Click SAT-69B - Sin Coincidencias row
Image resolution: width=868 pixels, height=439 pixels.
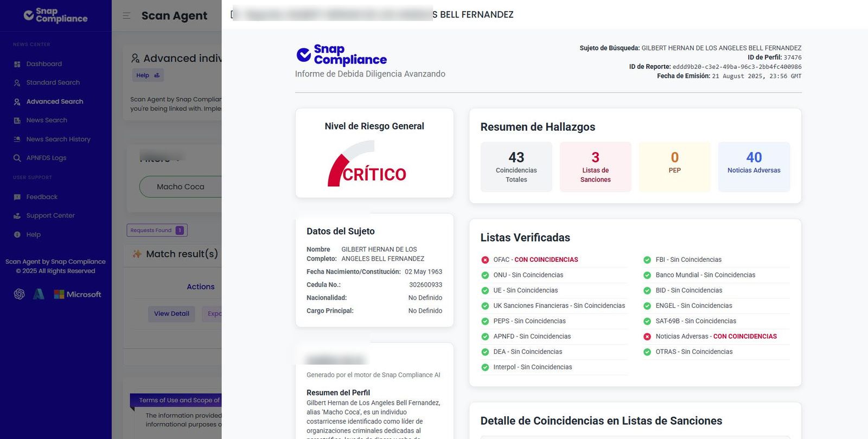coord(716,321)
